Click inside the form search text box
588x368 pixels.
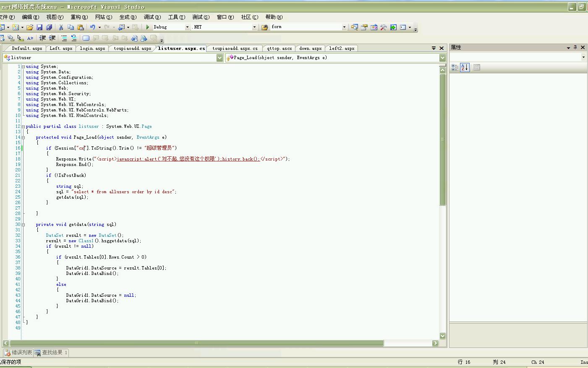tap(306, 27)
